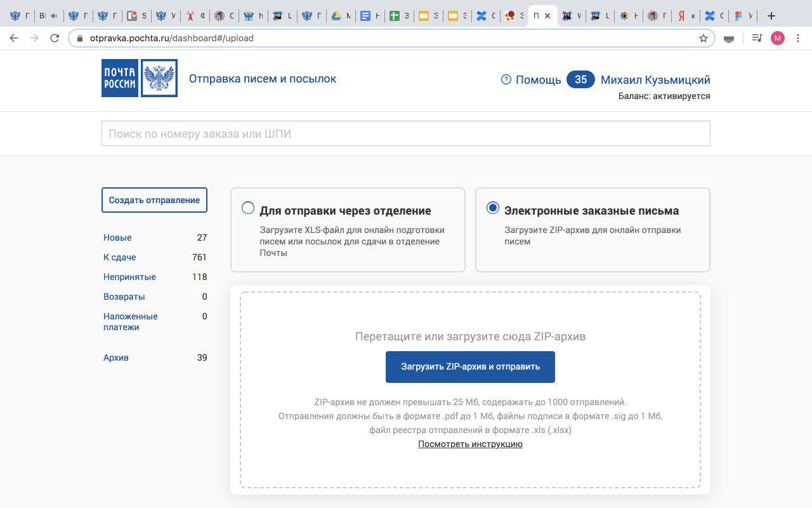Select the Для отправки через отделение radio button
The image size is (812, 508).
coord(248,208)
